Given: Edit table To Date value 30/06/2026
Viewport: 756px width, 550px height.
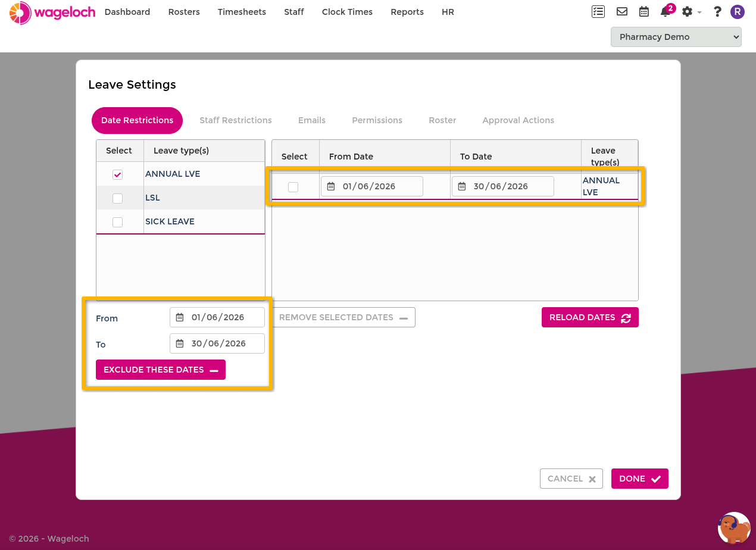Looking at the screenshot, I should click(x=503, y=186).
